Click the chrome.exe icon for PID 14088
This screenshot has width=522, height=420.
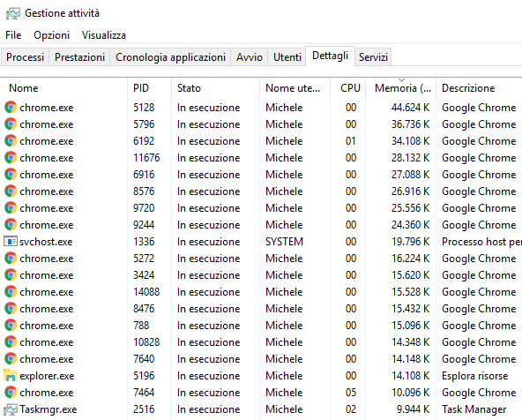point(11,291)
